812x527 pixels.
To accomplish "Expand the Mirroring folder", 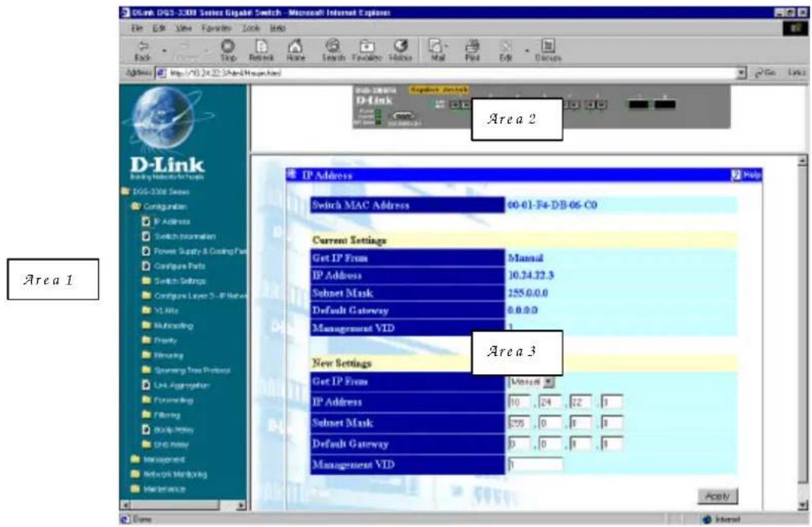I will click(163, 355).
